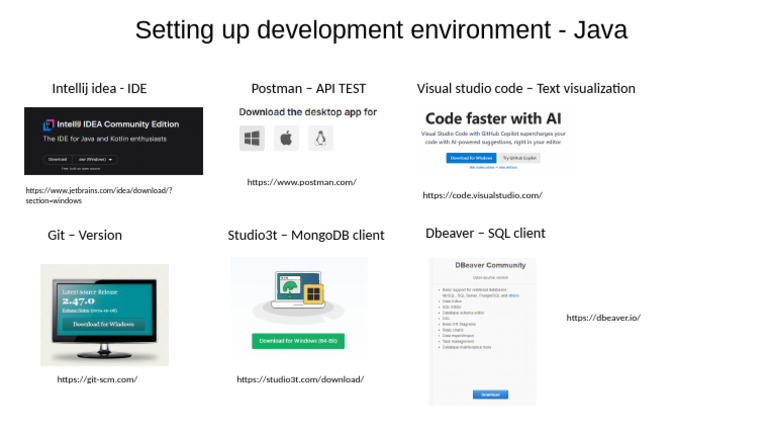Click the 'others' link in DBeaver feature list
Image resolution: width=768 pixels, height=433 pixels.
coord(514,295)
